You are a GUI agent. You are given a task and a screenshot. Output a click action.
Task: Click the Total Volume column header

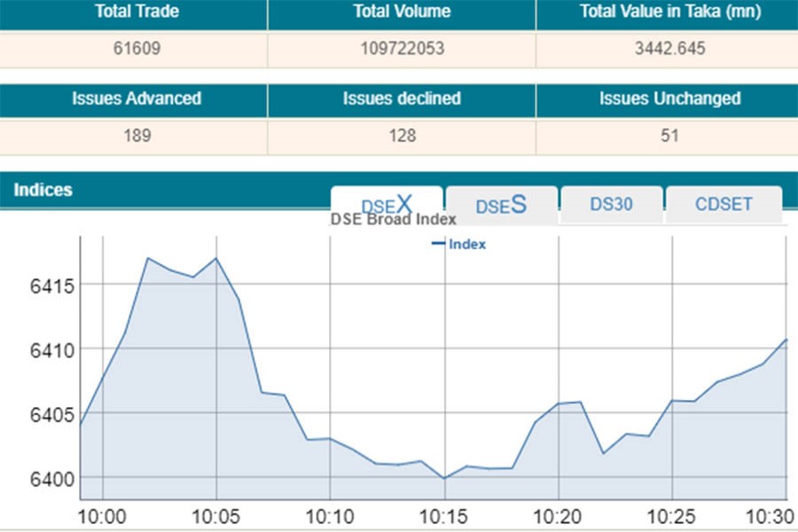coord(402,12)
